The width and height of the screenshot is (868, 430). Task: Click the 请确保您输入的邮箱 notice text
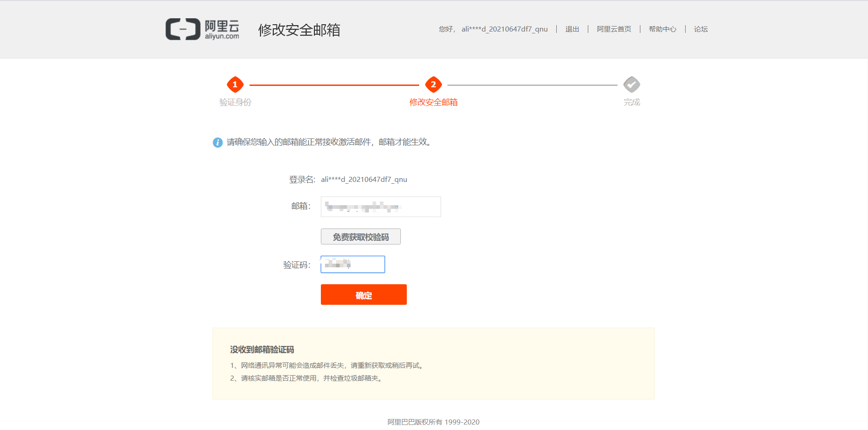[x=329, y=143]
